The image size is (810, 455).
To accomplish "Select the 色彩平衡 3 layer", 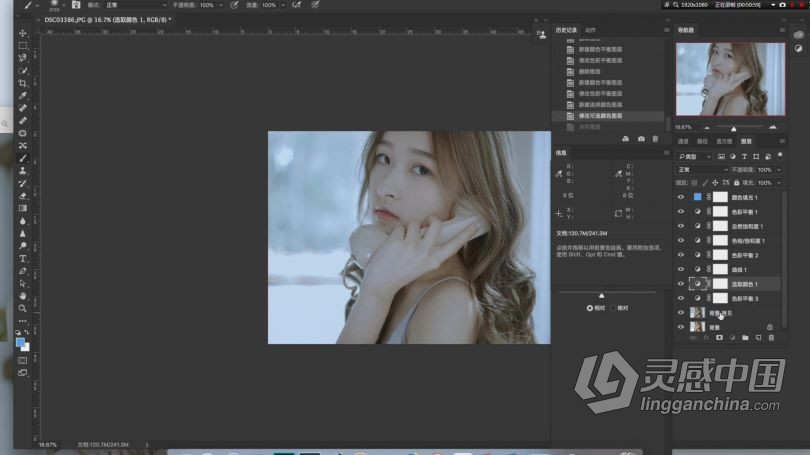I will coord(742,298).
